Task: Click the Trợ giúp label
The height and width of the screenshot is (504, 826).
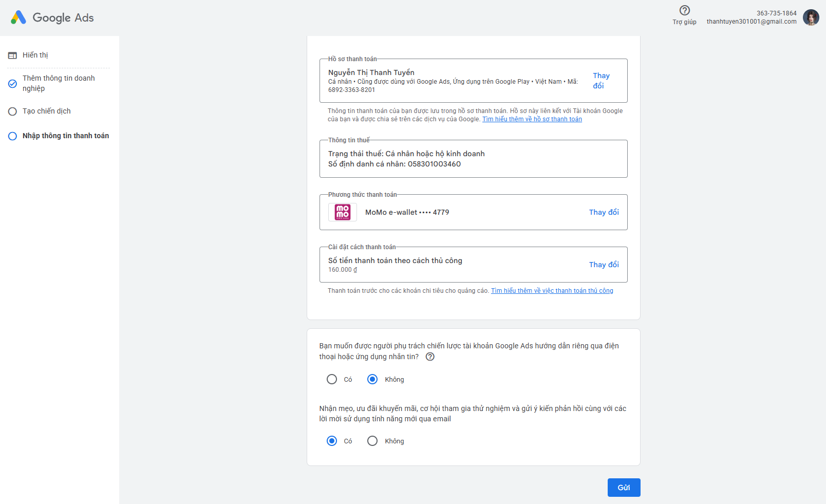Action: click(x=685, y=22)
